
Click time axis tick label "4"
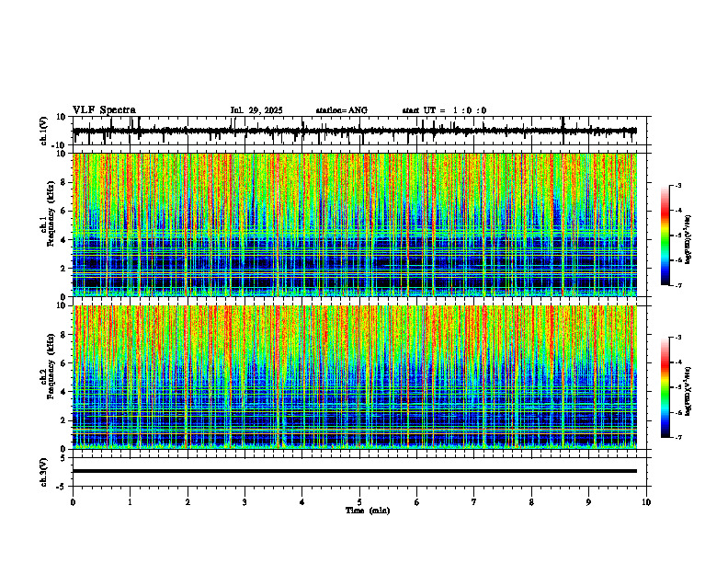click(302, 502)
